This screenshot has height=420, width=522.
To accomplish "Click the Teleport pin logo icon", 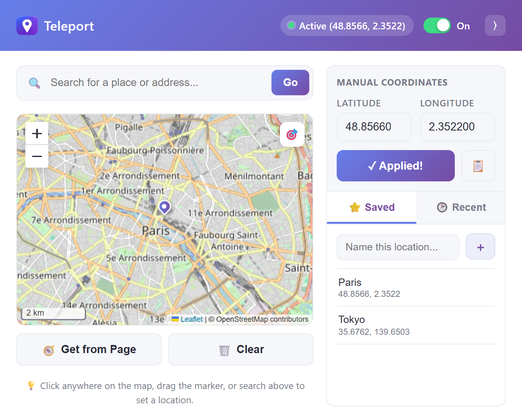I will [x=27, y=26].
